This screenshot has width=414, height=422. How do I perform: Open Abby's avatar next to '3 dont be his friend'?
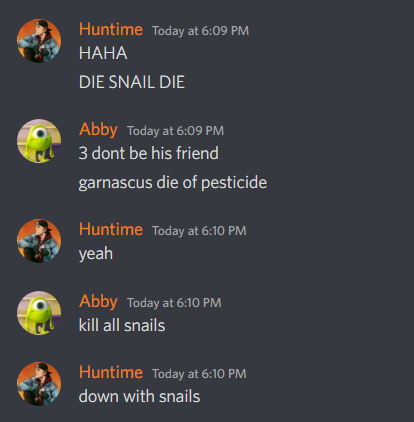click(x=39, y=141)
